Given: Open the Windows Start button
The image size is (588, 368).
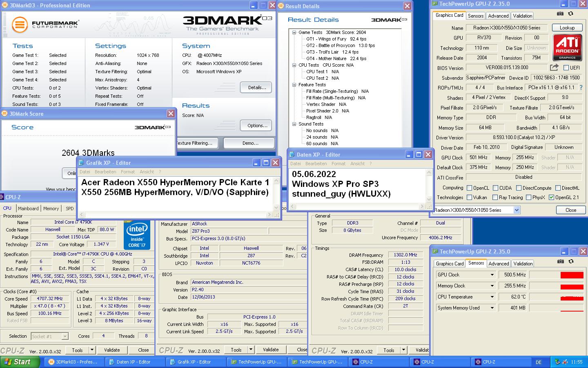Looking at the screenshot, I should coord(20,362).
